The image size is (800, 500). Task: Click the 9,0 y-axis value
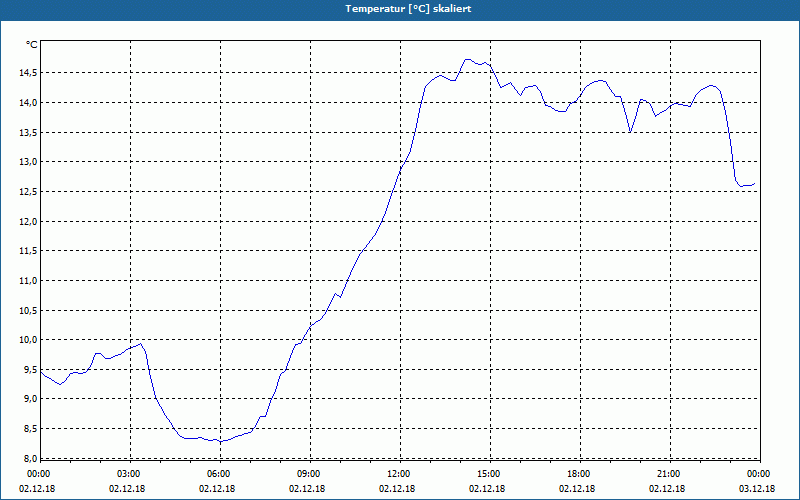(31, 399)
